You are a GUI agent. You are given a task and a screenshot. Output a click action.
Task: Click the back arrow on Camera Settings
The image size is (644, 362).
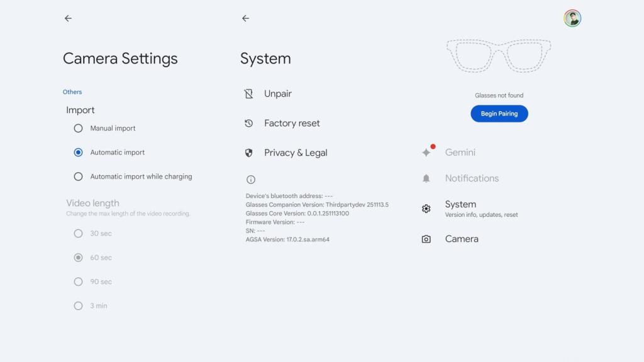pos(68,18)
